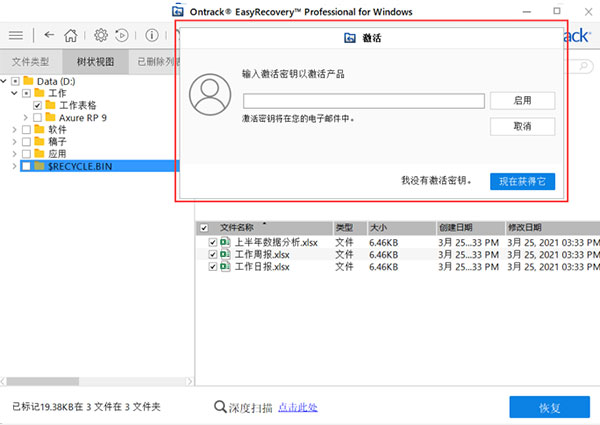
Task: Sort by 类型 column header
Action: point(350,228)
